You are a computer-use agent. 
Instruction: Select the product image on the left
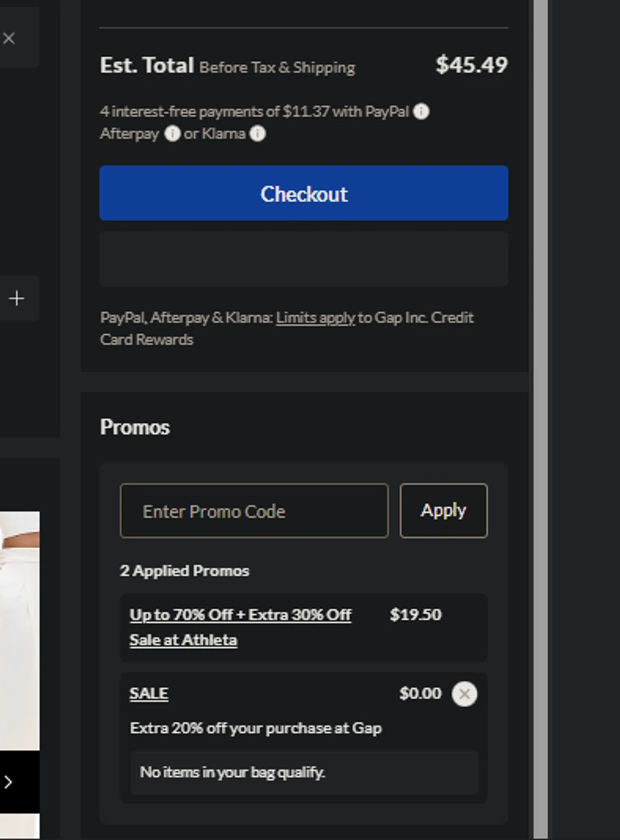tap(20, 627)
